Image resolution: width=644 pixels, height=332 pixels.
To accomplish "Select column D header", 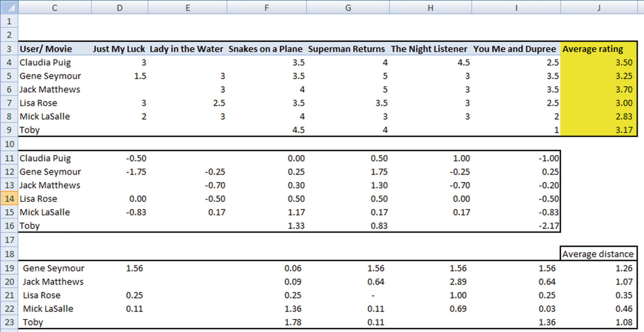I will (x=119, y=7).
